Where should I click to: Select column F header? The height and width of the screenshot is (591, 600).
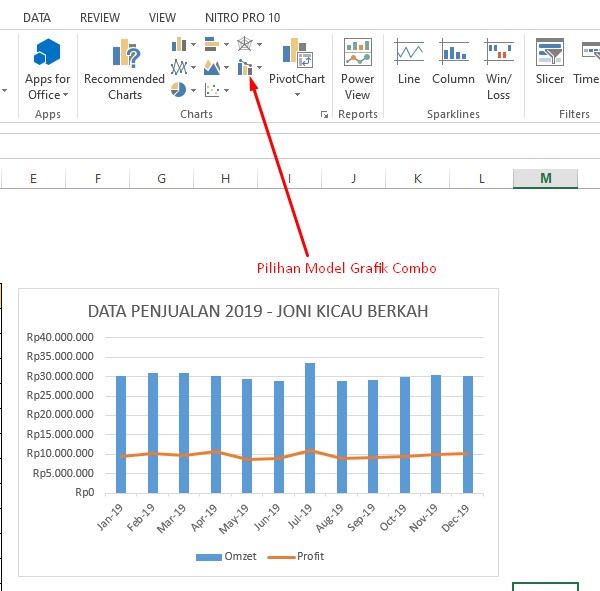pos(98,178)
